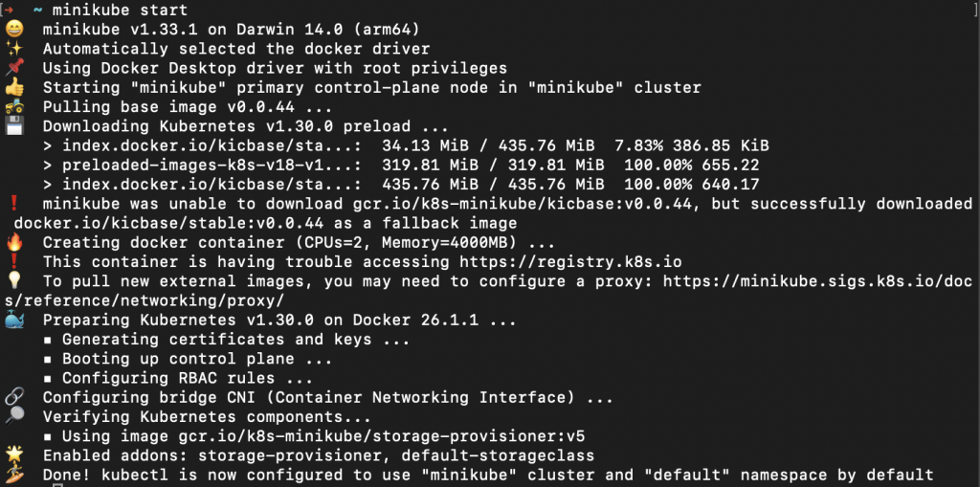Click the fire emoji beside Creating docker container

point(13,243)
